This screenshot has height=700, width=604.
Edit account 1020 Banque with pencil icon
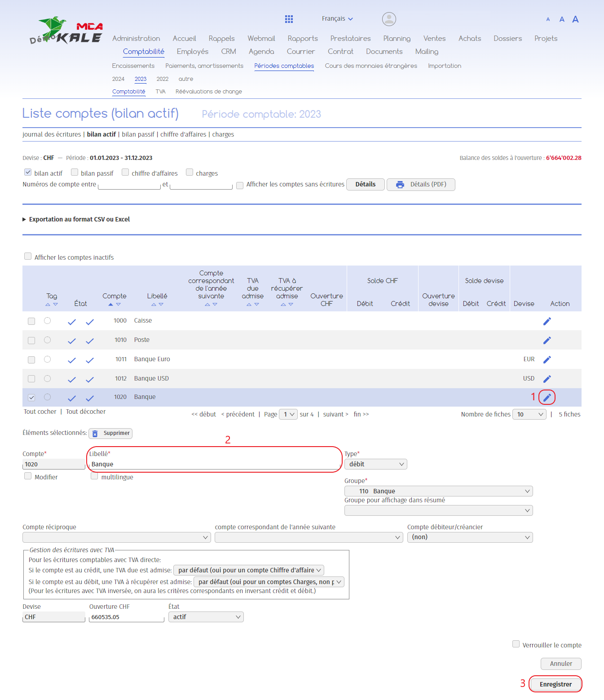[547, 397]
